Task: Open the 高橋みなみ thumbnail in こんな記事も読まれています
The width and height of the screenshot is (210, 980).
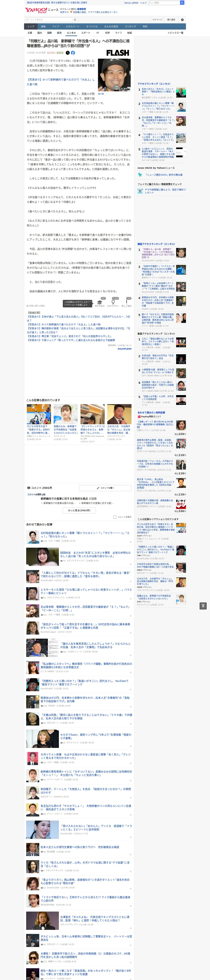Action: 66,414
